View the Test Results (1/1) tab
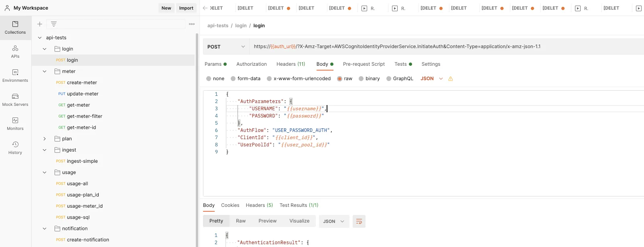 click(x=299, y=205)
